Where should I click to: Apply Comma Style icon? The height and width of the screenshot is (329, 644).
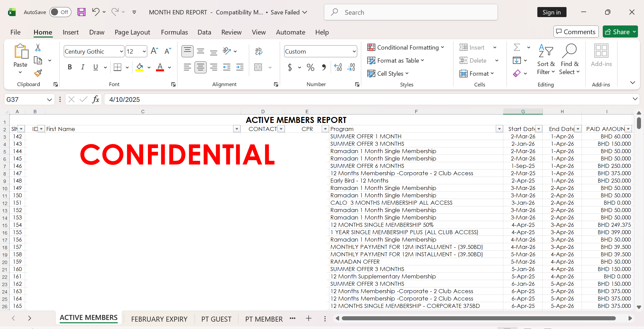click(324, 67)
